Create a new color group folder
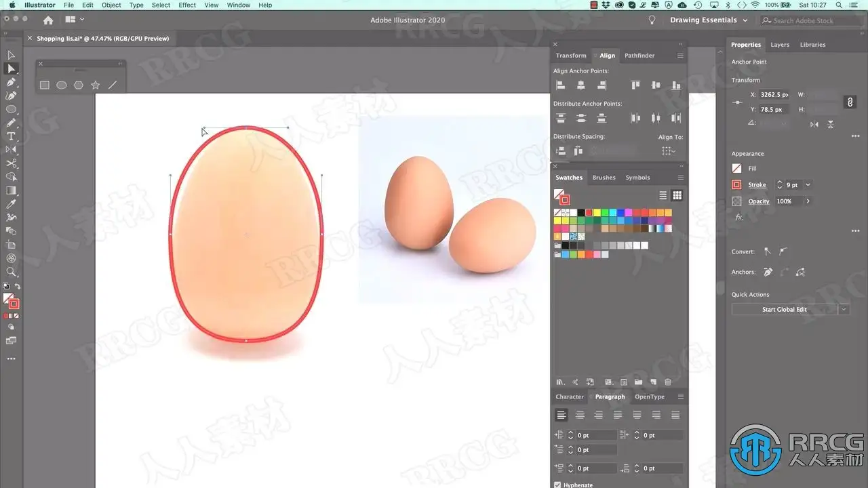The width and height of the screenshot is (868, 488). point(639,382)
